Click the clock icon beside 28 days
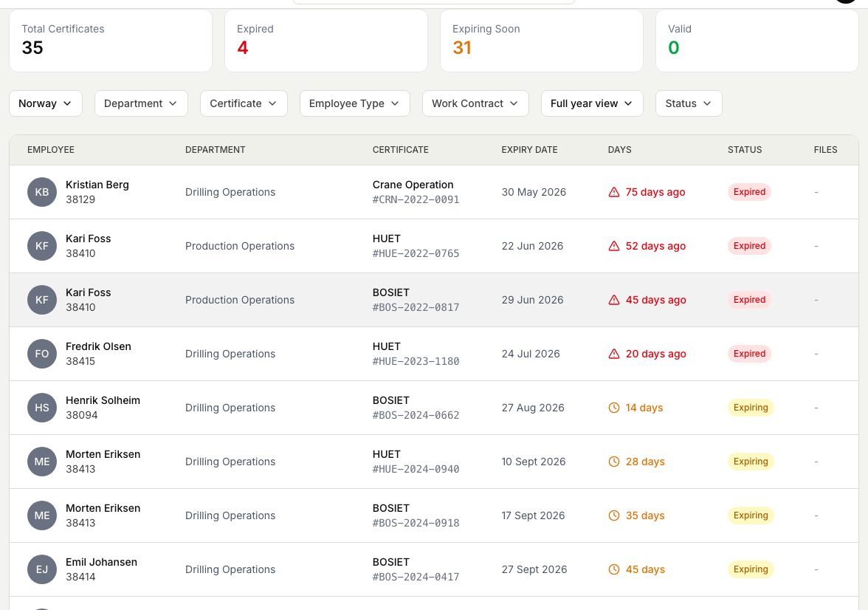 coord(614,462)
